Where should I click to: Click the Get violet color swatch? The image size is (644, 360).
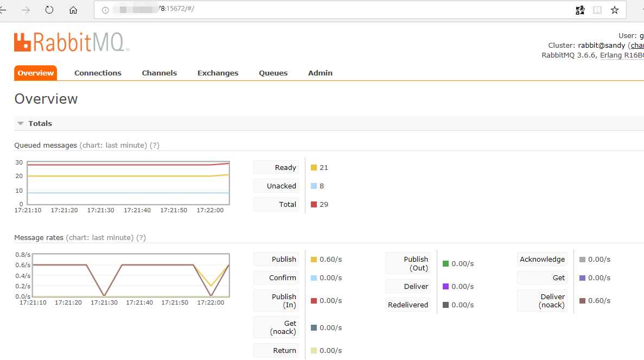tap(582, 278)
